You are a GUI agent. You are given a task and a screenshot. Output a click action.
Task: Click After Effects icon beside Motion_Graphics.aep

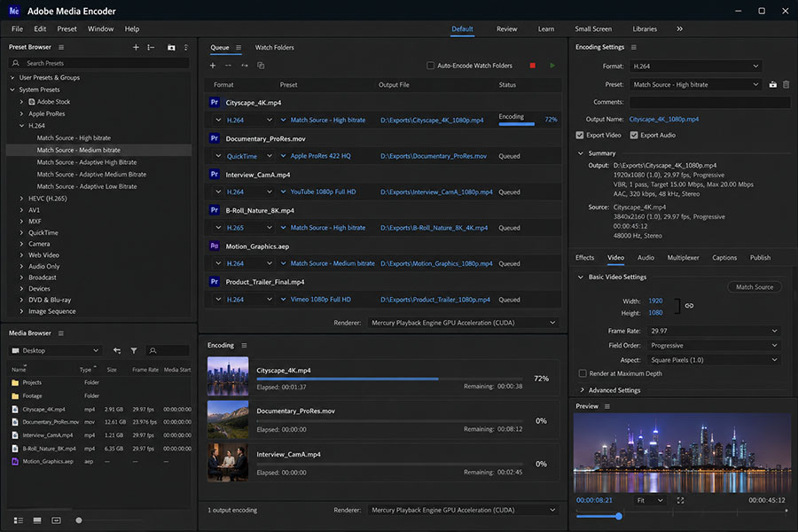pyautogui.click(x=215, y=246)
